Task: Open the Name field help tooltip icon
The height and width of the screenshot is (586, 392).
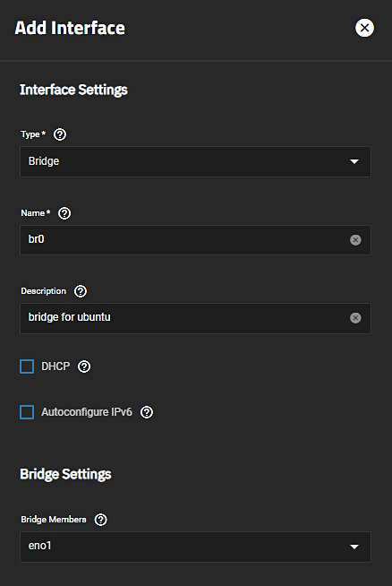Action: tap(64, 213)
